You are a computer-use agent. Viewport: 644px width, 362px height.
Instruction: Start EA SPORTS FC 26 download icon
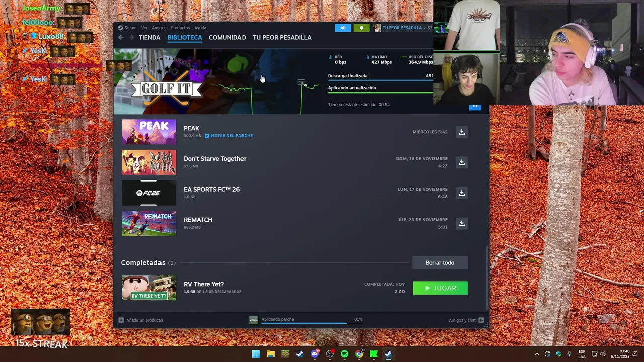tap(461, 193)
